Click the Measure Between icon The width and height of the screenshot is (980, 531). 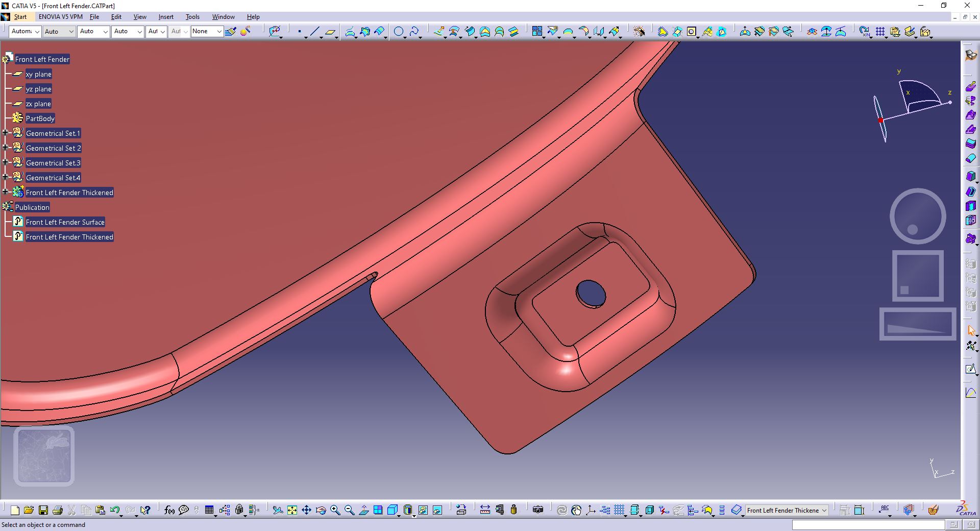pos(485,510)
